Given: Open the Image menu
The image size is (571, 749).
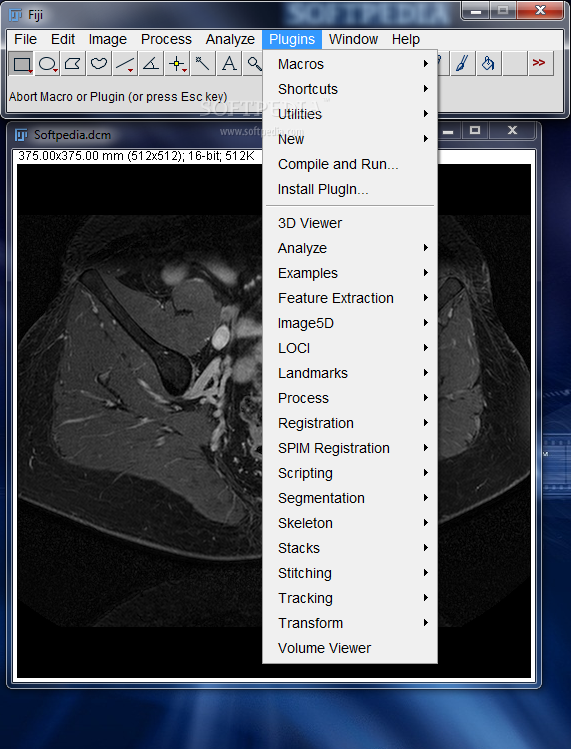Looking at the screenshot, I should click(108, 39).
